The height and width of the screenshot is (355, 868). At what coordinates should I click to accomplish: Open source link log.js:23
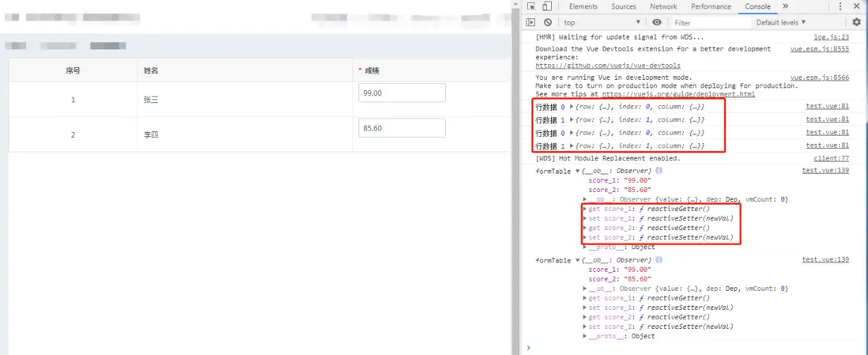(832, 37)
